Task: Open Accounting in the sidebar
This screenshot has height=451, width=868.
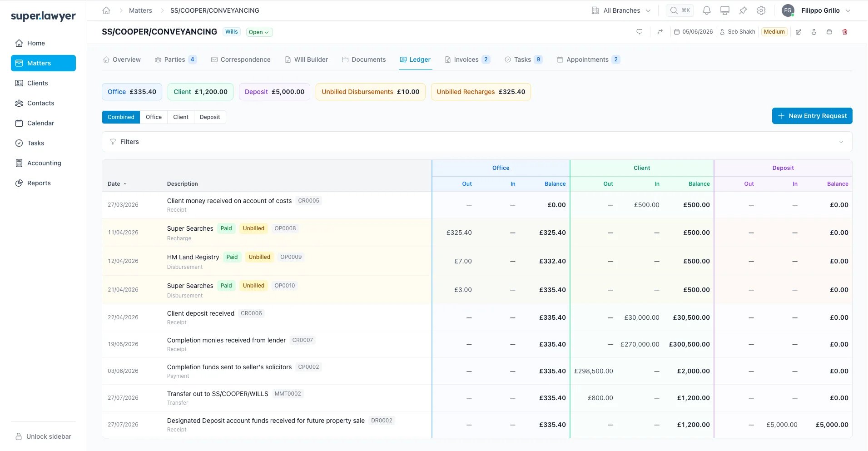Action: click(x=43, y=163)
